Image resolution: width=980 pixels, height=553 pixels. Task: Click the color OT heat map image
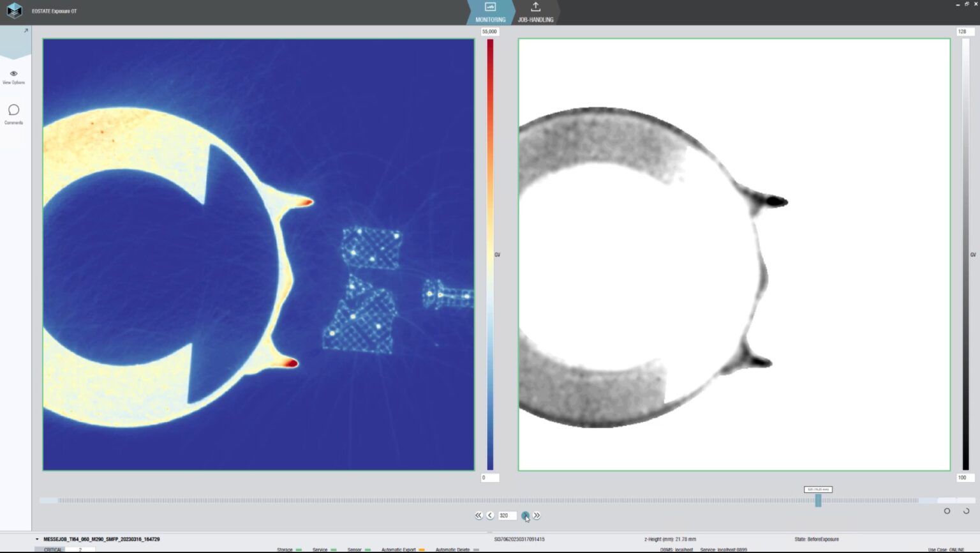(x=258, y=255)
